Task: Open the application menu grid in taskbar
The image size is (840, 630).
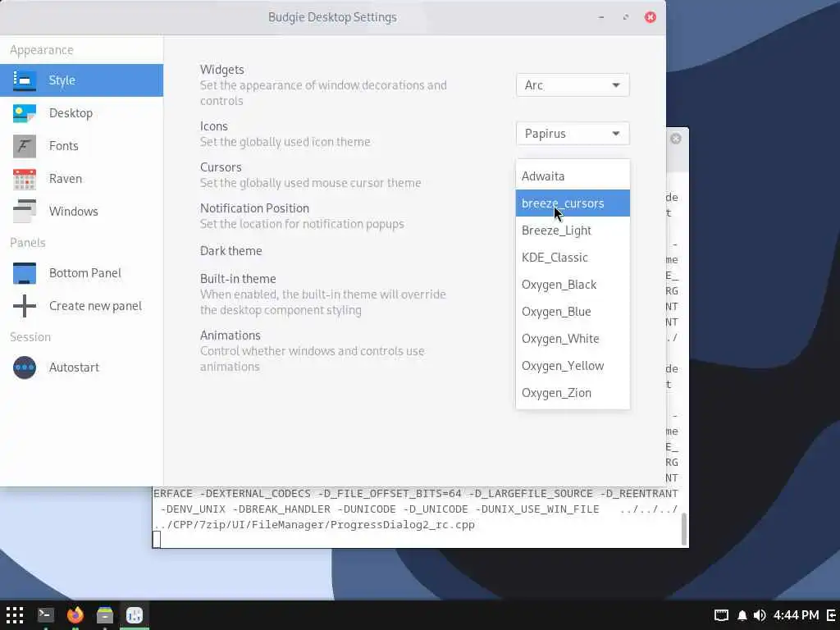Action: tap(15, 615)
